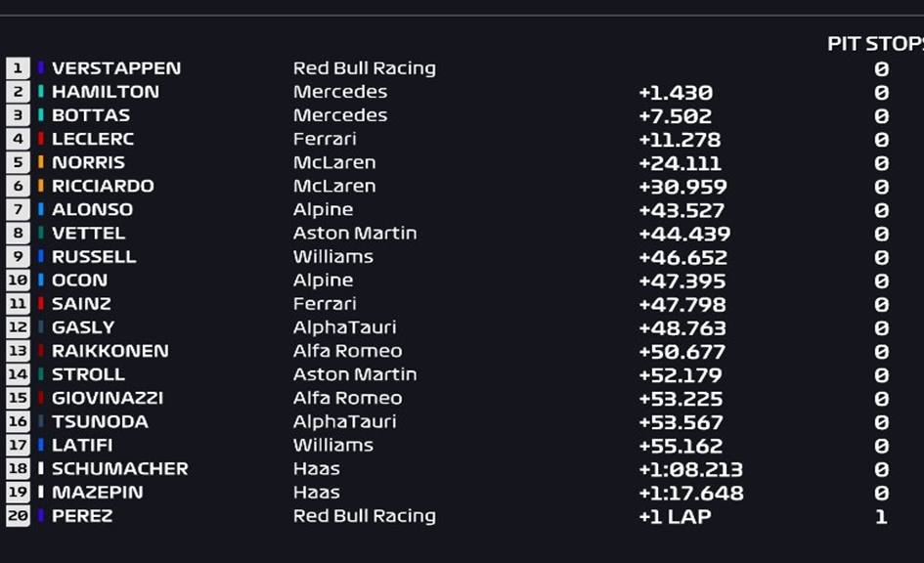The height and width of the screenshot is (563, 924).
Task: Click position badge 1 beside Verstappen
Action: coord(18,68)
